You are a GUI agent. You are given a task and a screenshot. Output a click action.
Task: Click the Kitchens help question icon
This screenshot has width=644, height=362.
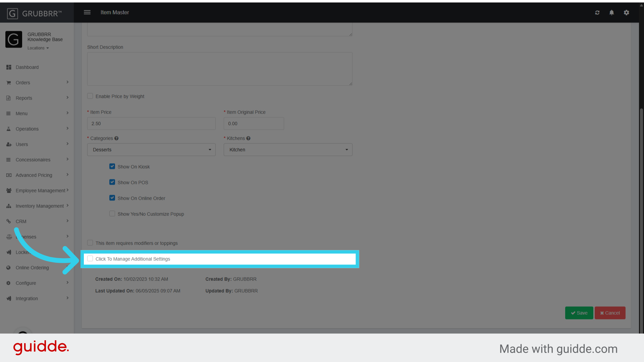pos(248,138)
